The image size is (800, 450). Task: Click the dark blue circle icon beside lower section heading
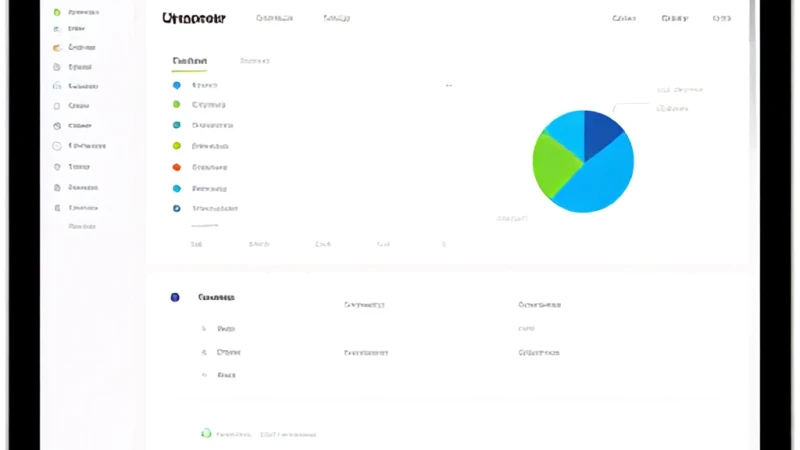[175, 297]
